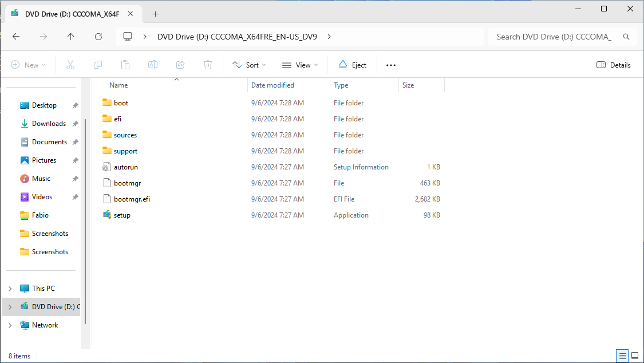Open the New item dropdown
The height and width of the screenshot is (363, 644).
click(29, 65)
